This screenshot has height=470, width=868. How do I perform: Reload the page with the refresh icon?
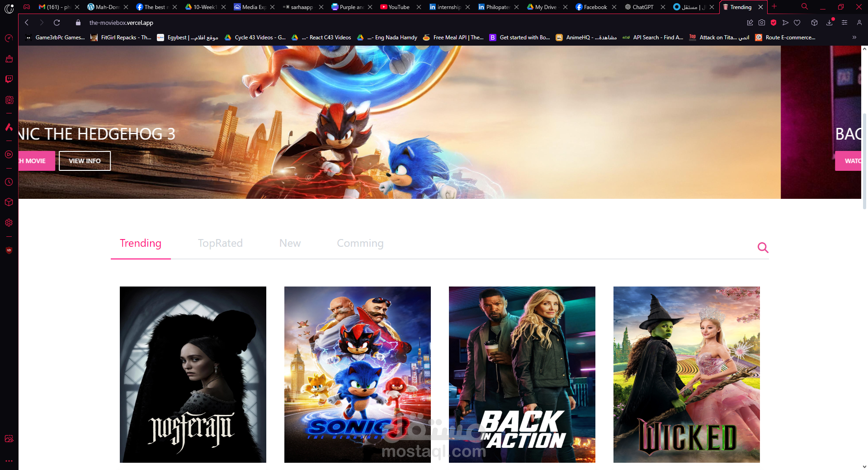click(57, 23)
